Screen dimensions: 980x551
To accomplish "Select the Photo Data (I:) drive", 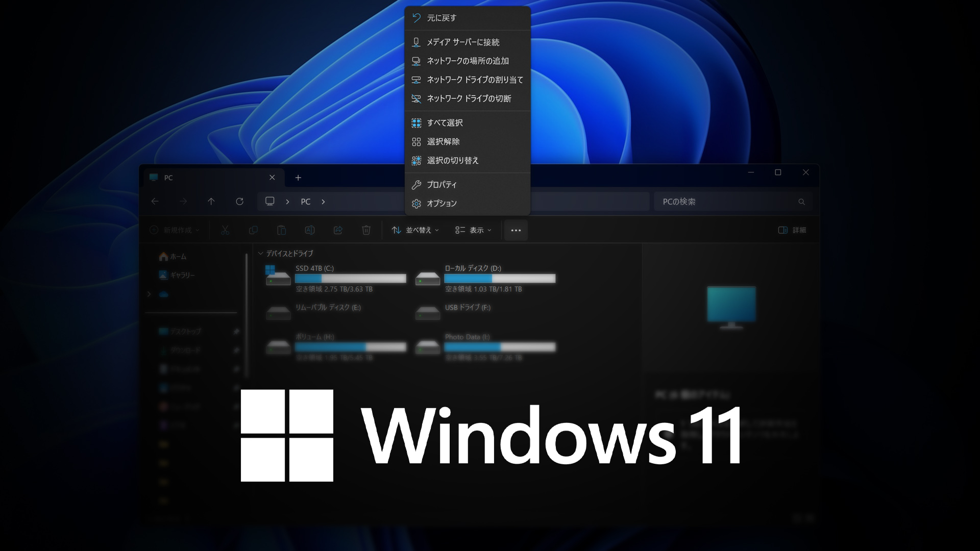I will tap(485, 347).
